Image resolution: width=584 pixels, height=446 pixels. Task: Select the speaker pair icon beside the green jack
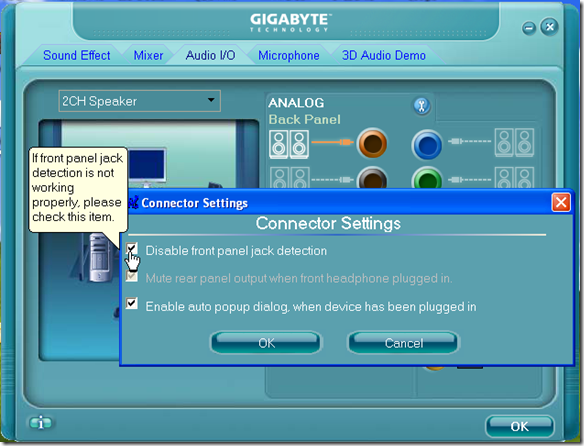pyautogui.click(x=514, y=178)
